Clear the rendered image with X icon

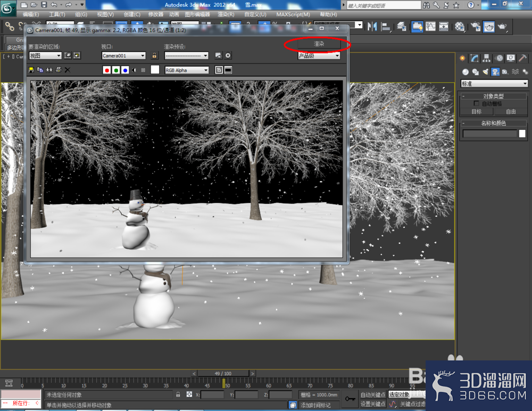click(68, 70)
